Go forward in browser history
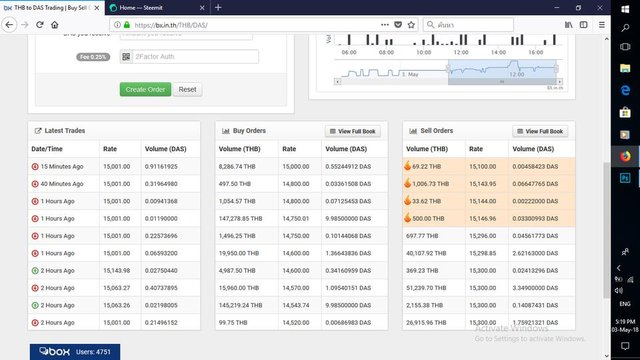 coord(24,25)
